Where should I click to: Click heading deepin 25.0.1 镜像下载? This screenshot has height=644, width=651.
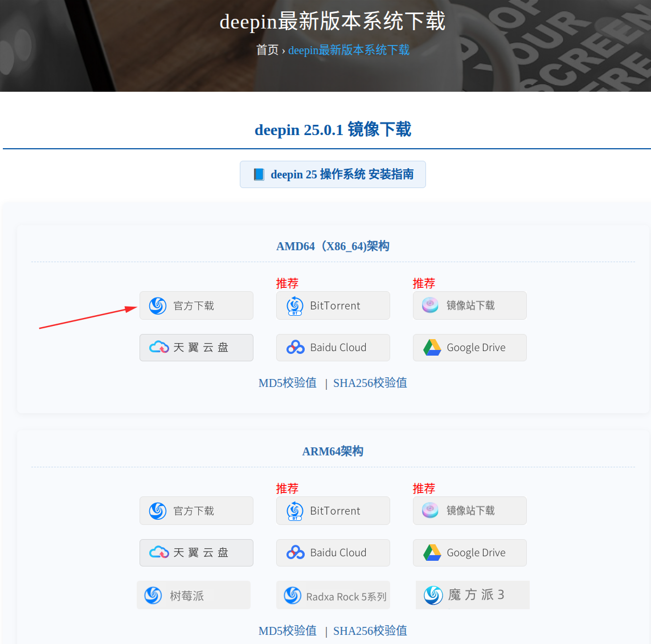coord(333,129)
